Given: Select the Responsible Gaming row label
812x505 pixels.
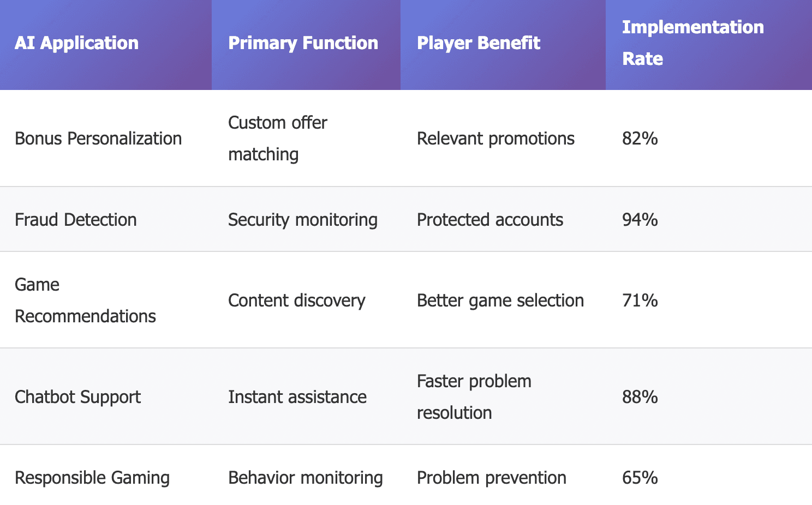Looking at the screenshot, I should [x=92, y=478].
